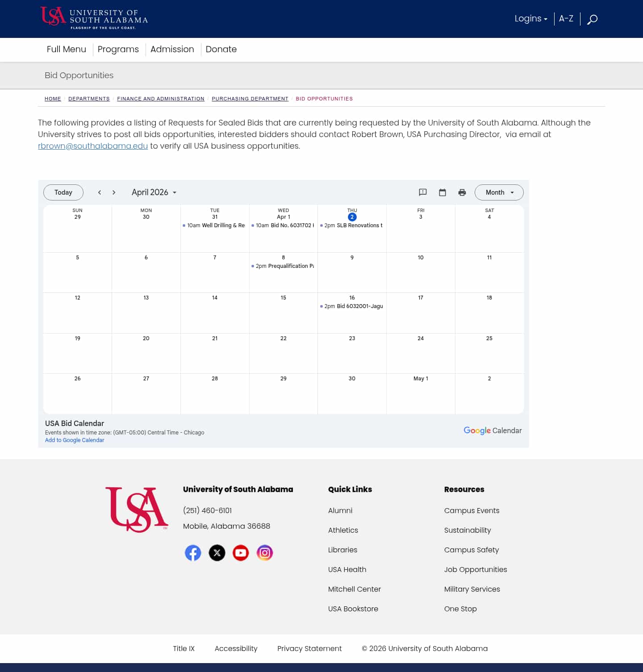Open 2pm Prequalification event on April 8

[x=284, y=266]
